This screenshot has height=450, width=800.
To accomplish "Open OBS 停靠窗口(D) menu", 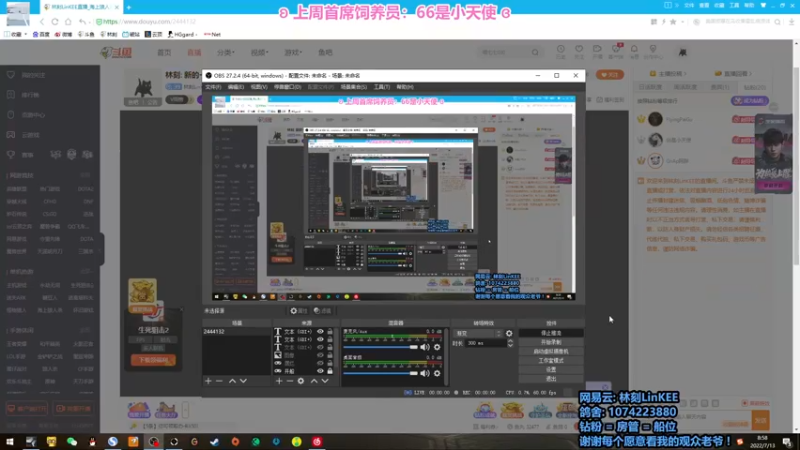I will click(287, 87).
